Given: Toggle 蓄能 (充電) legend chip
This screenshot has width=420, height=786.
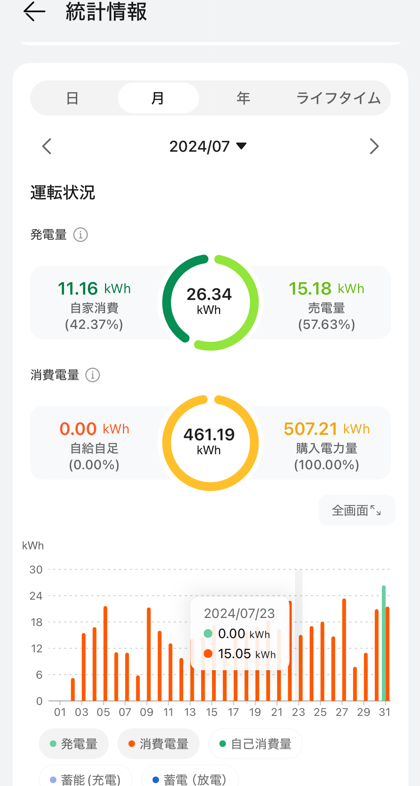Looking at the screenshot, I should (x=86, y=776).
